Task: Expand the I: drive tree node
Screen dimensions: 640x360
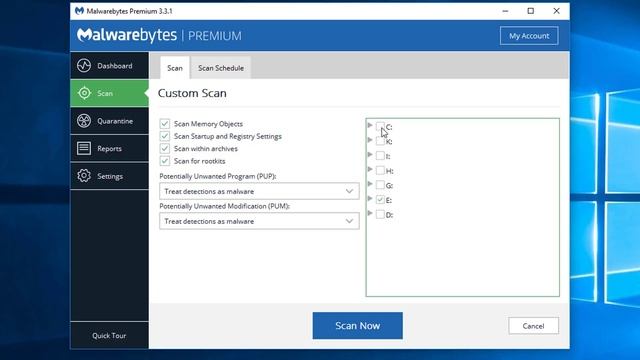Action: coord(370,155)
